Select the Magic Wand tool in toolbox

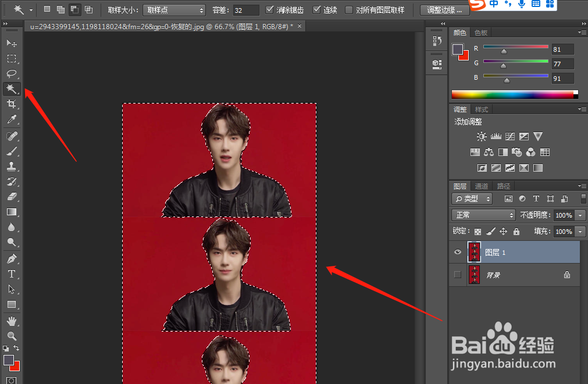12,89
